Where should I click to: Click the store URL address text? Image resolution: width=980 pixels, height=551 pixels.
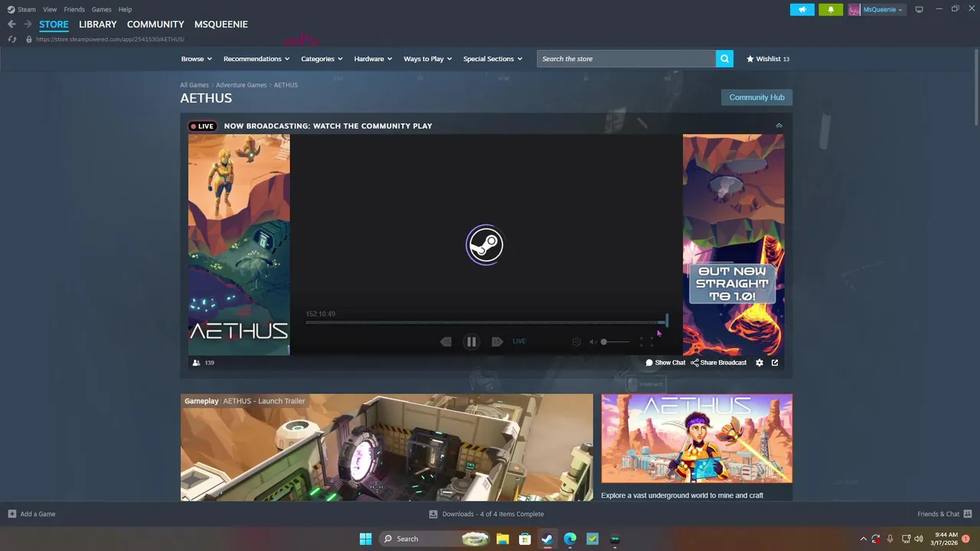click(x=110, y=39)
